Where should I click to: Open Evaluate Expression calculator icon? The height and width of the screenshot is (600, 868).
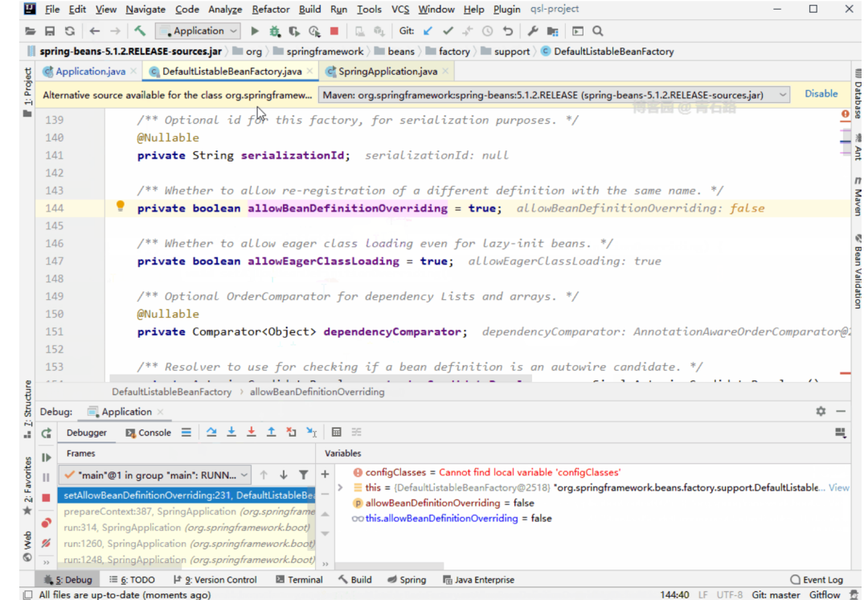coord(336,432)
